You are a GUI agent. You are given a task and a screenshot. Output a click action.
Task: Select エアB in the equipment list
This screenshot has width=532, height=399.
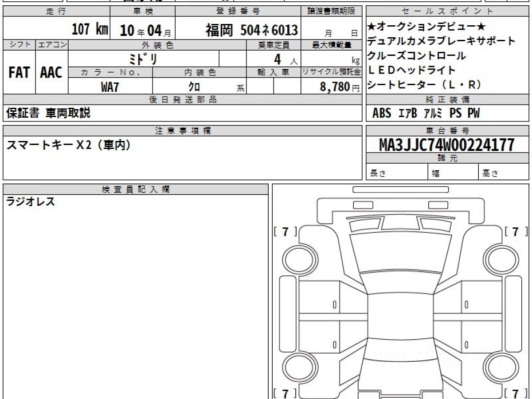pos(407,113)
